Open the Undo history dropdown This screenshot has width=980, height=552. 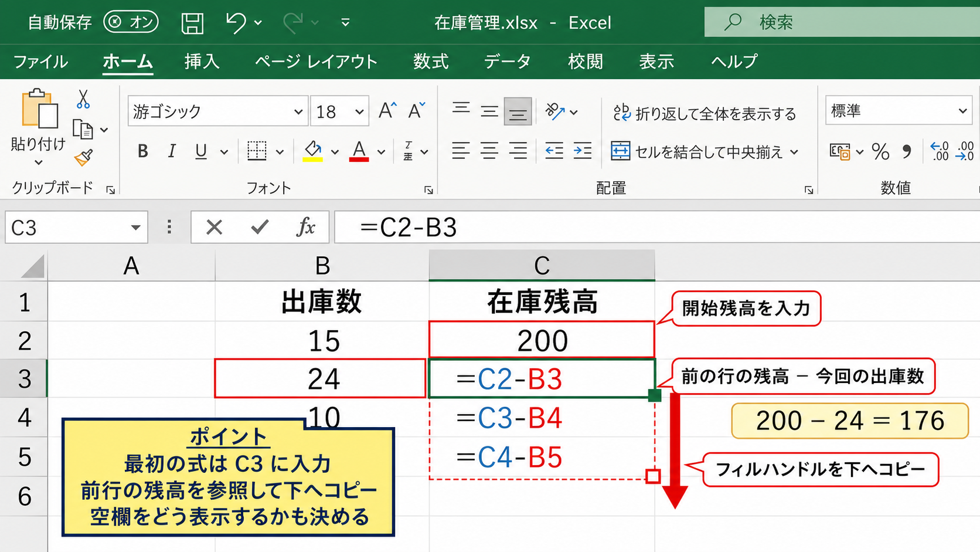pyautogui.click(x=258, y=23)
